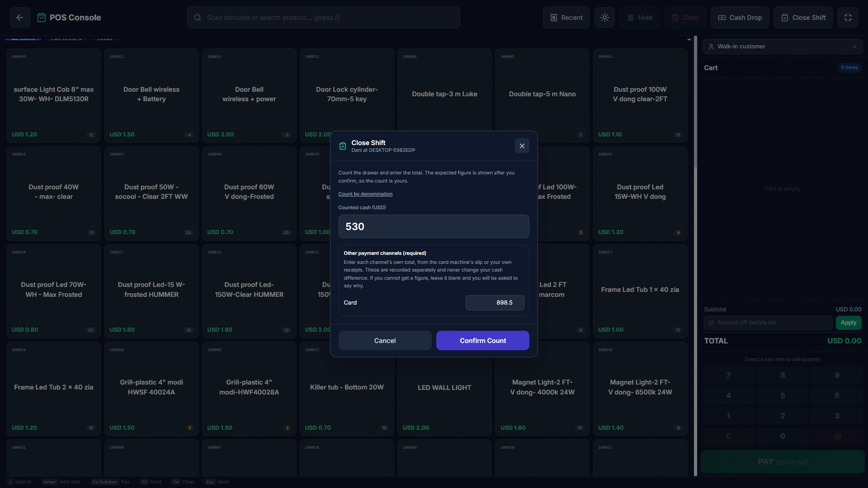Focus the product search box
This screenshot has height=488, width=868.
coord(324,18)
